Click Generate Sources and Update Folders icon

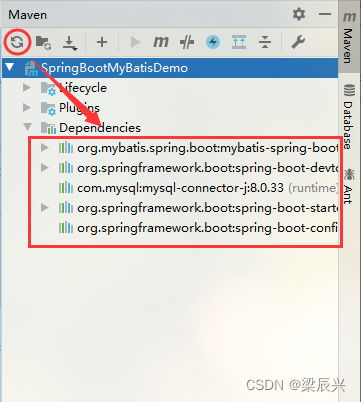(x=43, y=42)
